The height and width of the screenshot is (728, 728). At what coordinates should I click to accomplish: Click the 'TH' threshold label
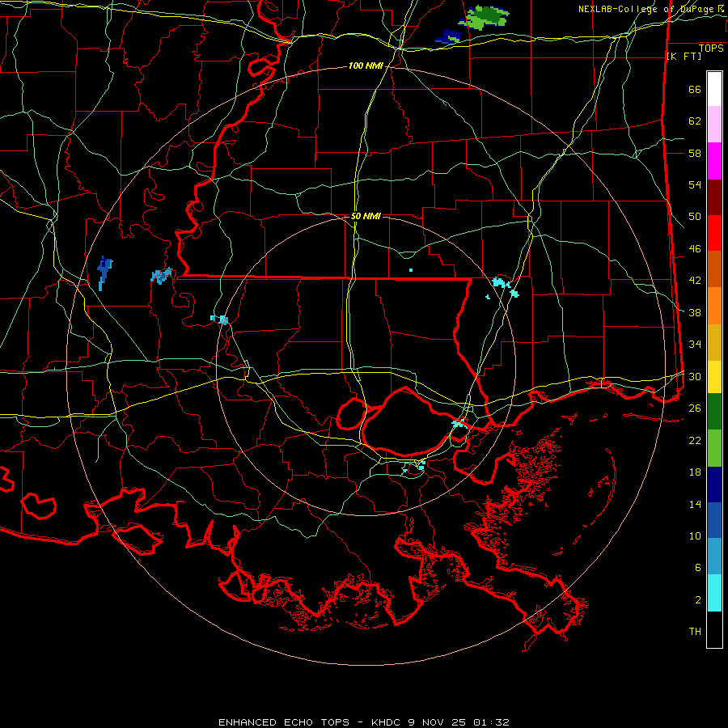pos(695,632)
